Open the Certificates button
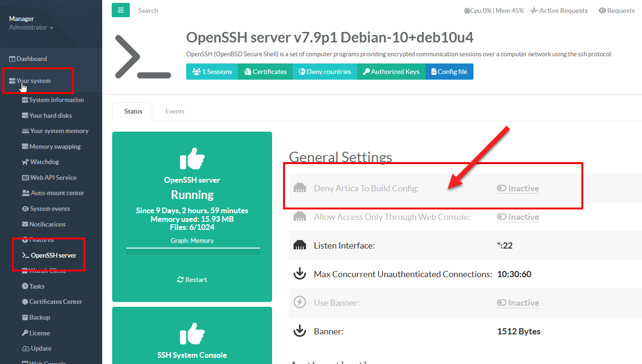642x364 pixels. point(265,72)
